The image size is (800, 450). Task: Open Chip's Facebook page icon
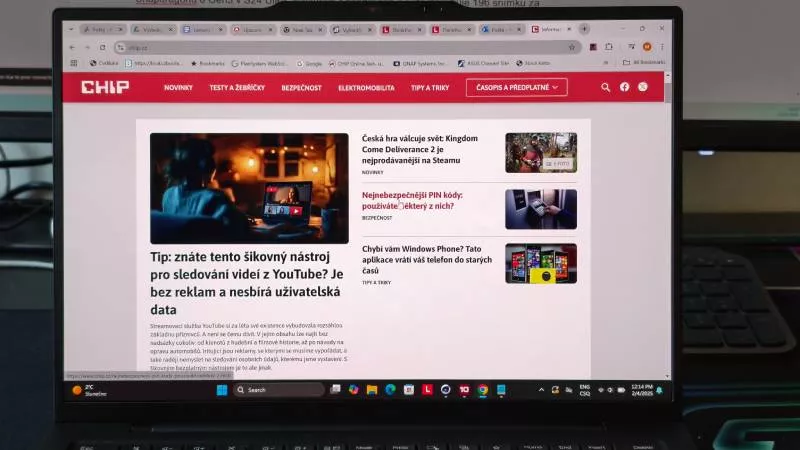coord(624,87)
